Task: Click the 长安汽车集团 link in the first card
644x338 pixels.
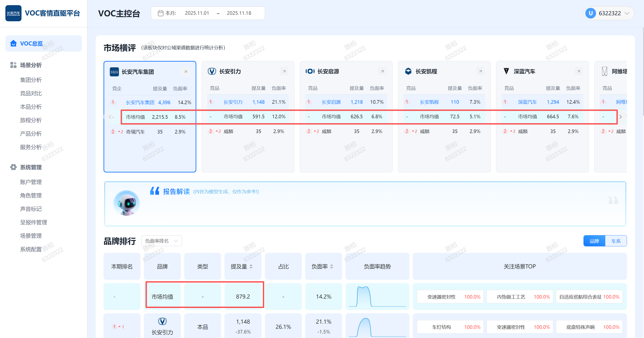Action: click(x=140, y=102)
